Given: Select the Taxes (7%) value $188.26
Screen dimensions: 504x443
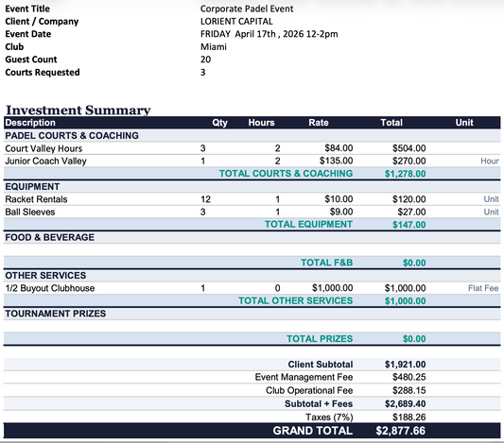Looking at the screenshot, I should click(x=408, y=417).
